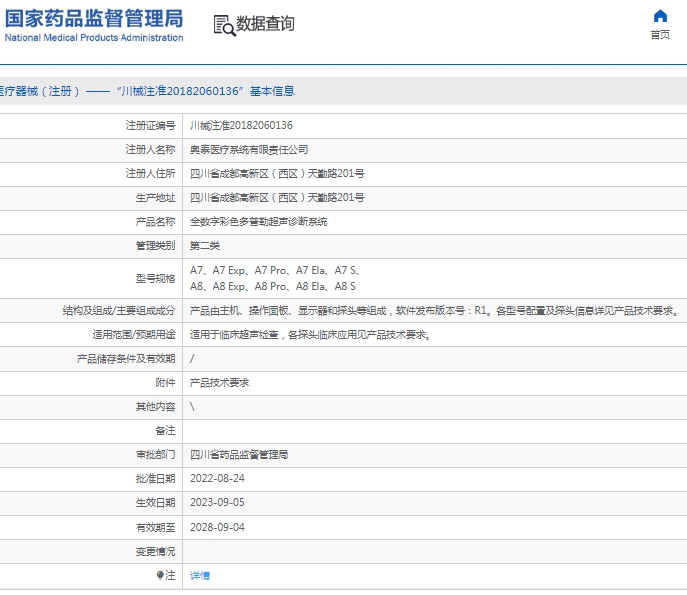
Task: Select product name 全数字彩色多普勒超声诊断系统
Action: 259,222
